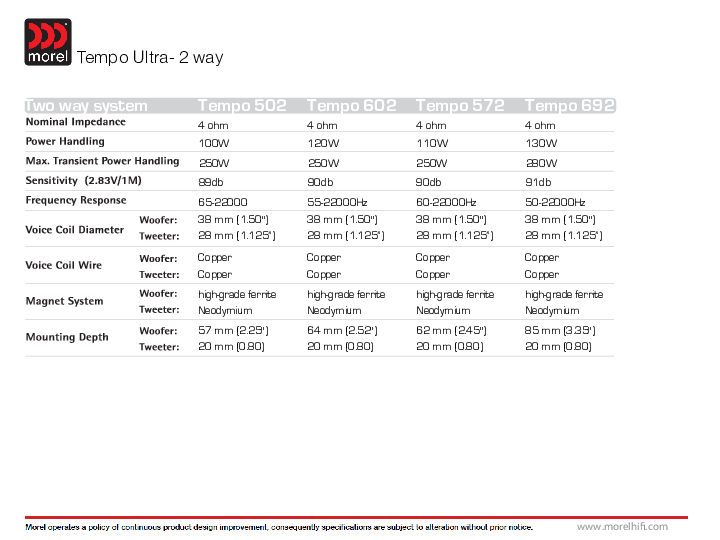
Task: Click the 'Voice Coil Diameter' label
Action: click(75, 230)
